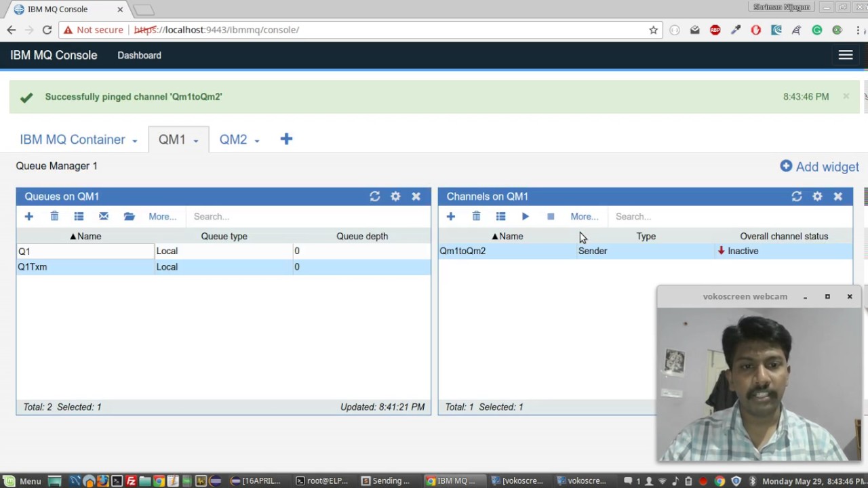Browse messages with the folder icon in Queues
Image resolution: width=868 pixels, height=488 pixels.
pos(129,216)
